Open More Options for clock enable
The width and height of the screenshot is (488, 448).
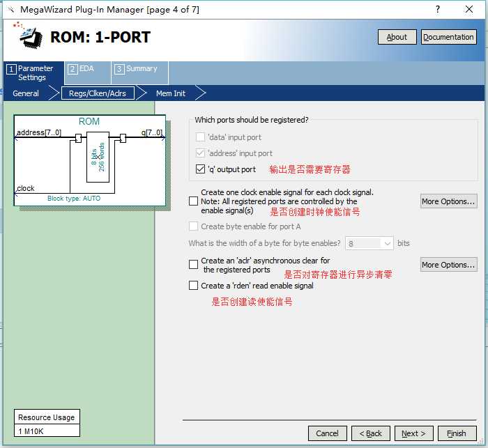pyautogui.click(x=448, y=201)
